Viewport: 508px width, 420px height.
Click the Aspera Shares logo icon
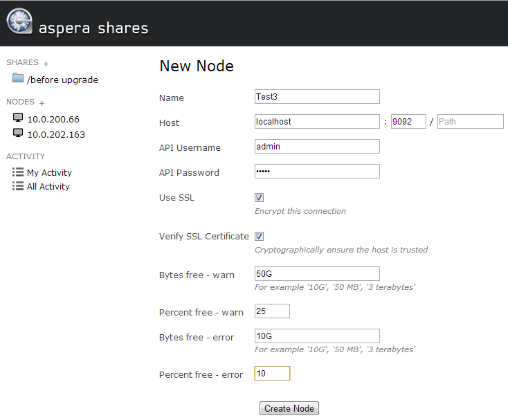coord(19,21)
